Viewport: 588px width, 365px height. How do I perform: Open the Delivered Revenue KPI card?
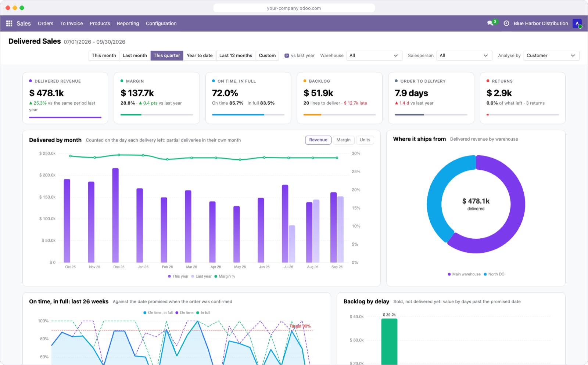(x=65, y=98)
